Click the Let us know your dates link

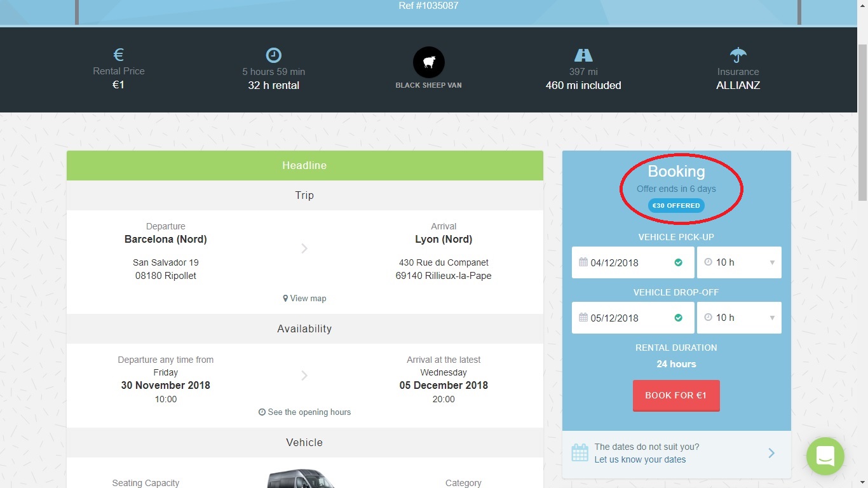[x=640, y=459]
